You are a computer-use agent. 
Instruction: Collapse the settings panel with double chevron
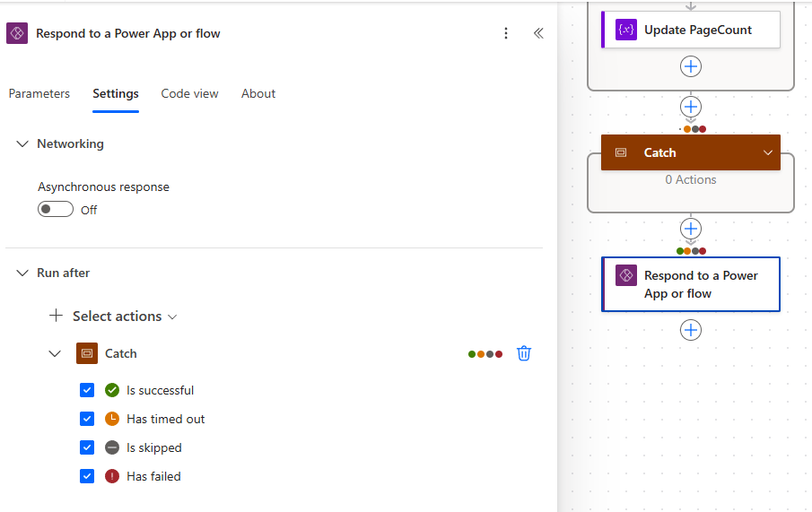(x=538, y=33)
